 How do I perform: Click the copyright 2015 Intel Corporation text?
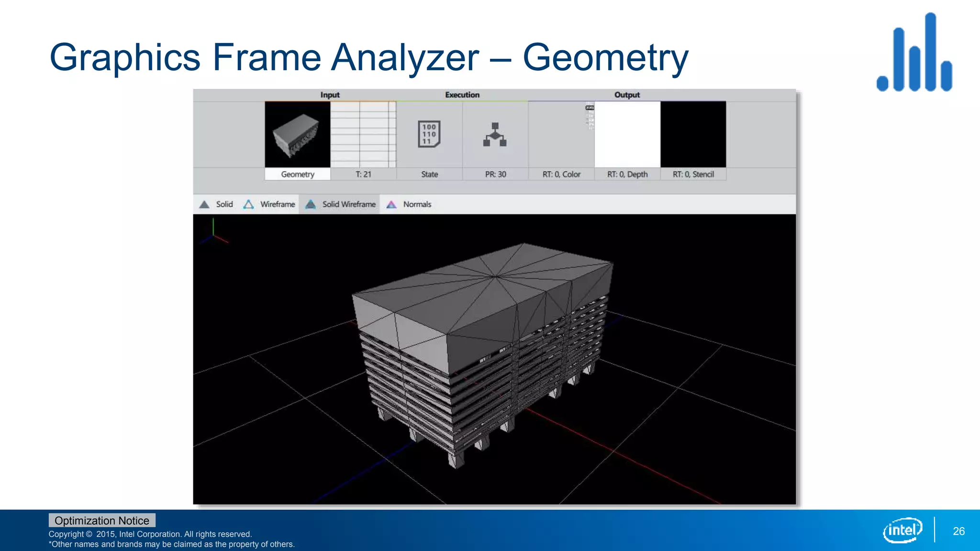point(150,534)
